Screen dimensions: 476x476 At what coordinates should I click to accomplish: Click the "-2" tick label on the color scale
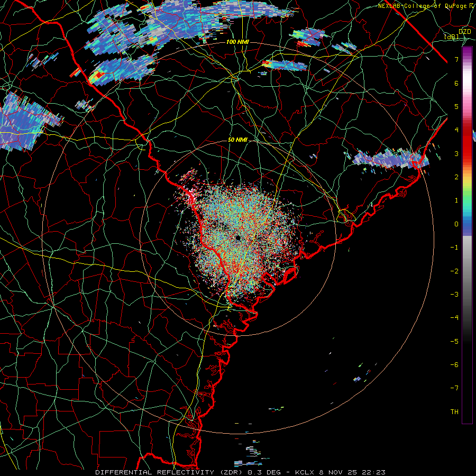tap(454, 271)
